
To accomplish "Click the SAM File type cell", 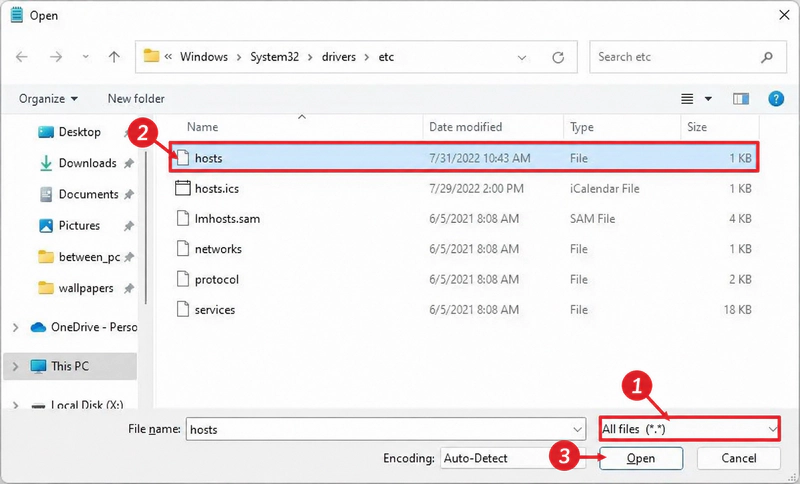I will pyautogui.click(x=592, y=219).
